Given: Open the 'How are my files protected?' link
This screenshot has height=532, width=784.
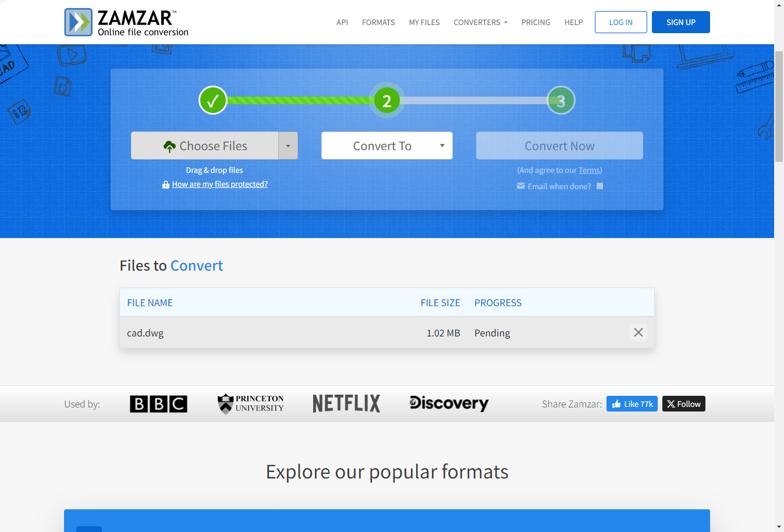Looking at the screenshot, I should [219, 184].
